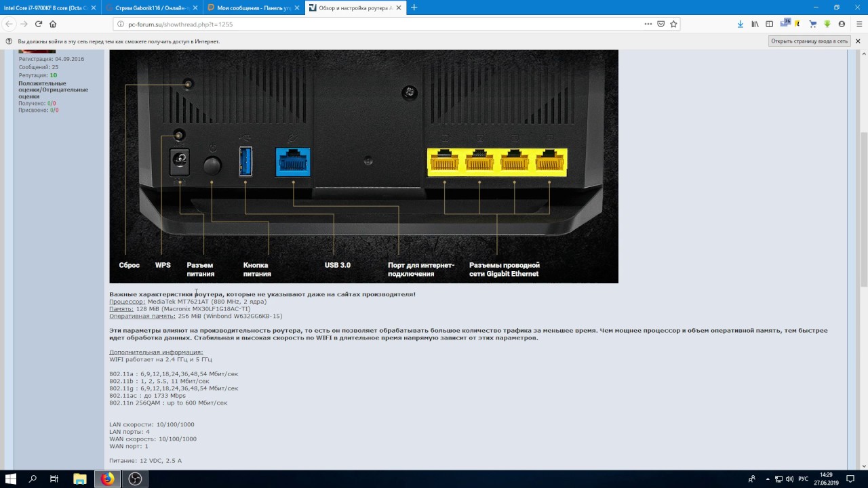The width and height of the screenshot is (868, 488).
Task: Close the Мои сообщения tab
Action: tap(297, 7)
